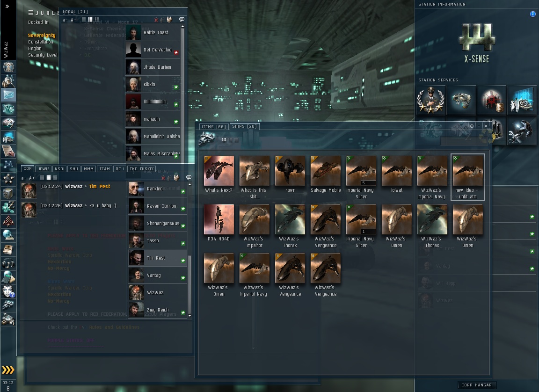This screenshot has width=539, height=392.
Task: Open People & Places magnifier icon
Action: [x=8, y=81]
